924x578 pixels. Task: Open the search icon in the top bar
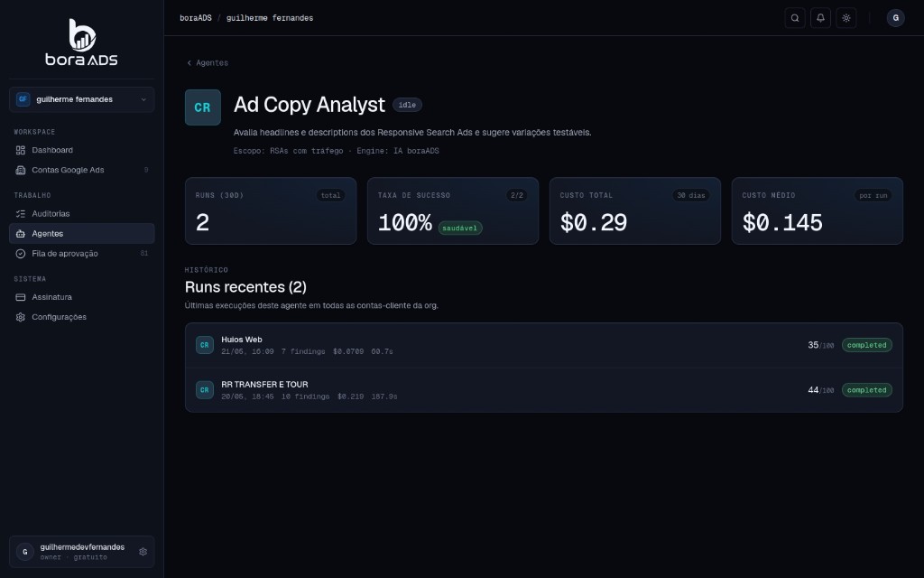[x=794, y=18]
